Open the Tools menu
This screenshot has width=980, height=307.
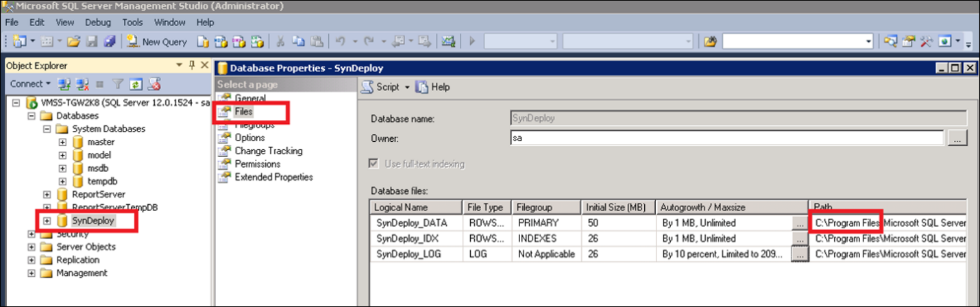[132, 23]
